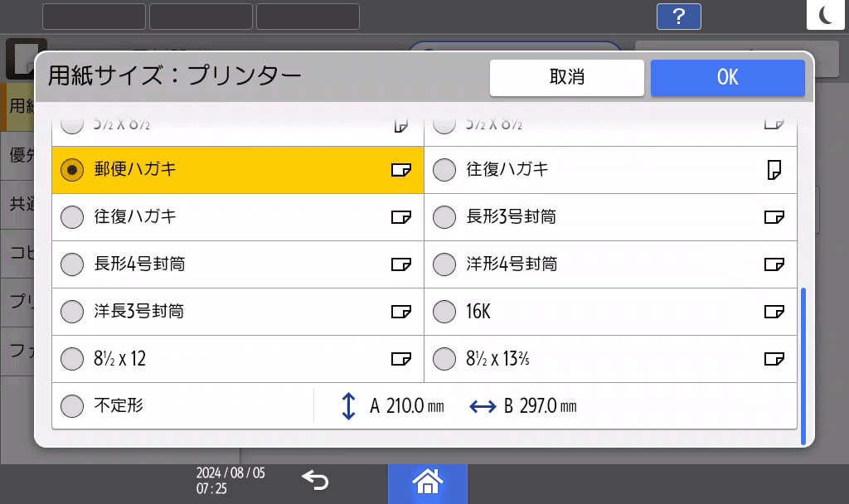
Task: Click the orientation icon beside 郵便ハガキ
Action: (401, 170)
